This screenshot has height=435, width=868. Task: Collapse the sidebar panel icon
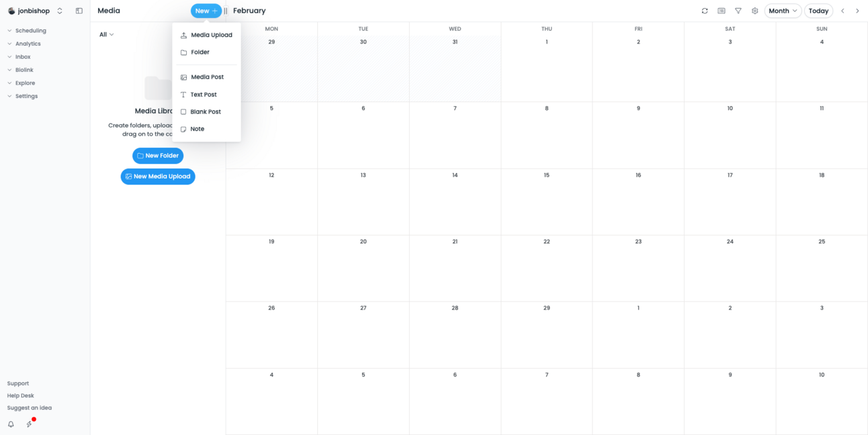pyautogui.click(x=79, y=11)
